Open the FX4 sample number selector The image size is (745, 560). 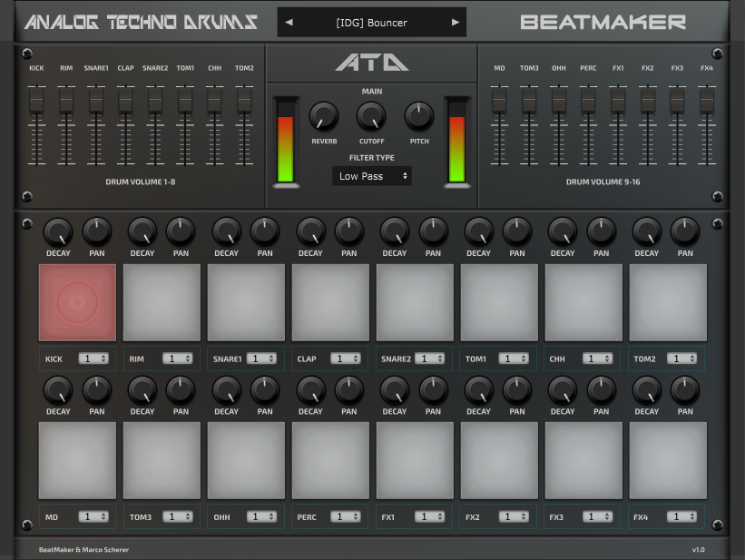click(682, 516)
